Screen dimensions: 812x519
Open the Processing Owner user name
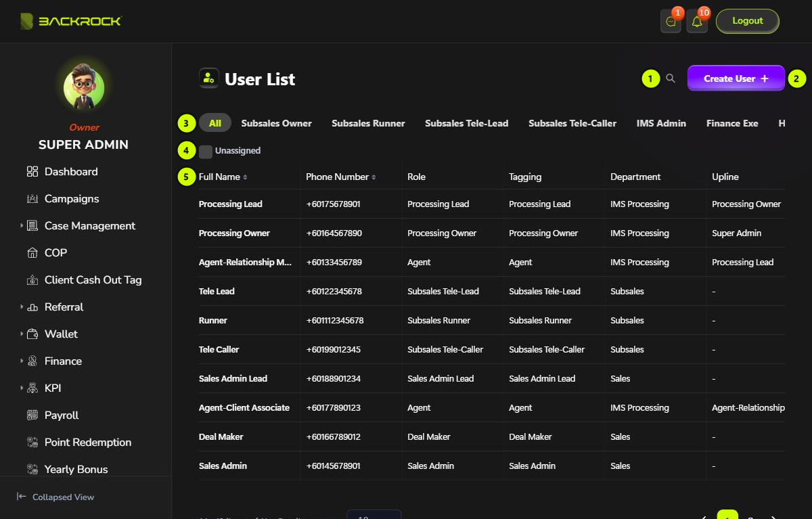point(234,233)
